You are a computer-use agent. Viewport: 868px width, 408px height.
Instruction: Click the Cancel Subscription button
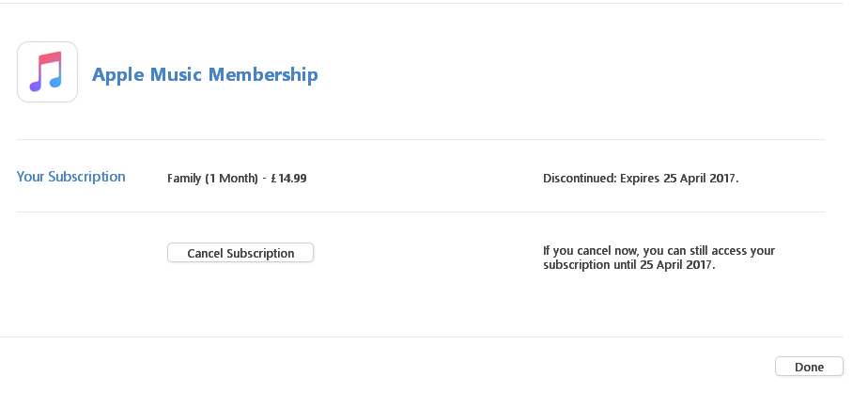(240, 253)
